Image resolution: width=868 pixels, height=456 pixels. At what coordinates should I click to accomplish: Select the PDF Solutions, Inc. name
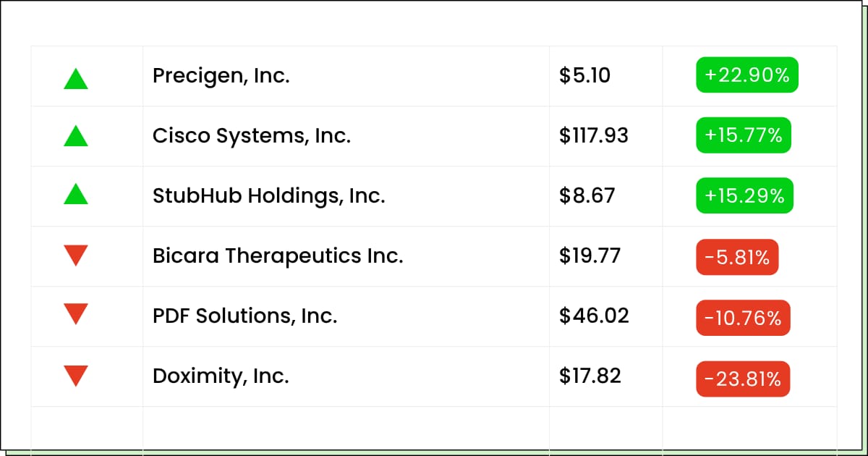point(245,316)
